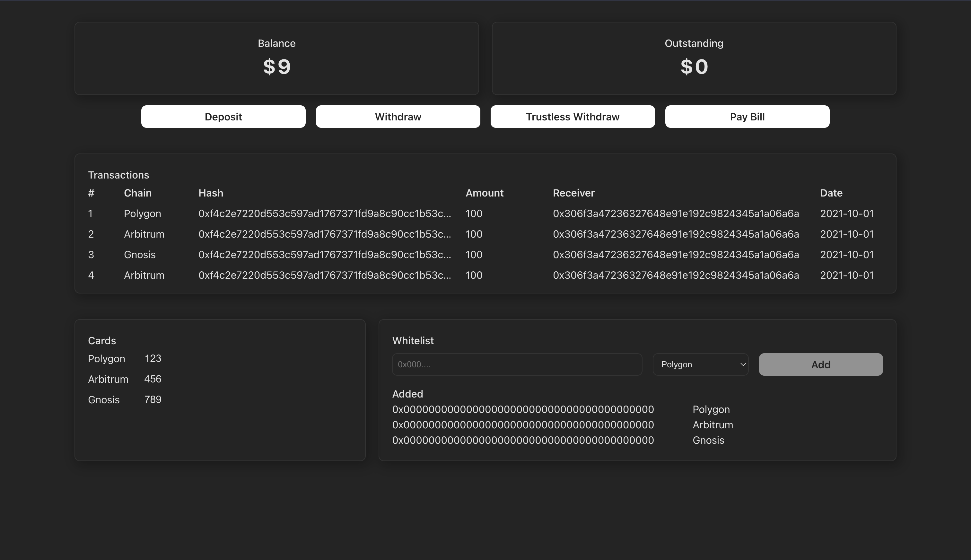Click transaction number 3

[x=91, y=255]
